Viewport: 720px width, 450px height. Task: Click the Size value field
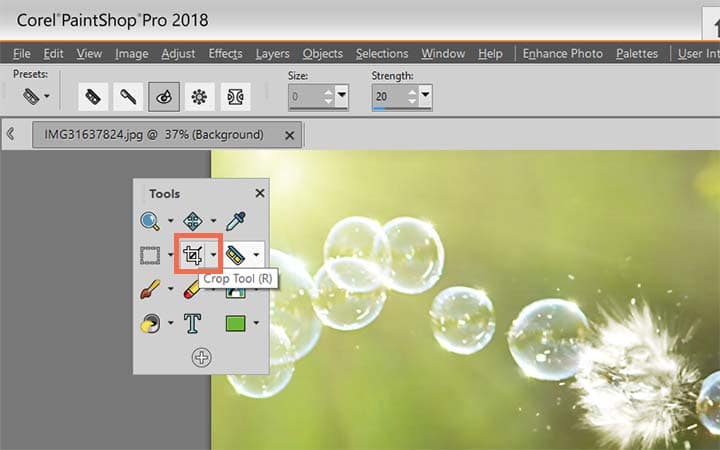point(306,96)
